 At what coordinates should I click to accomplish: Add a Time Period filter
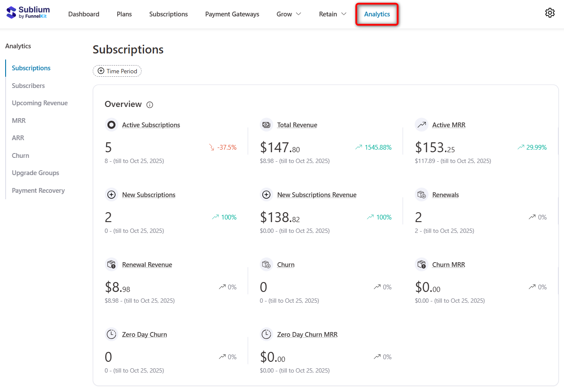point(117,71)
